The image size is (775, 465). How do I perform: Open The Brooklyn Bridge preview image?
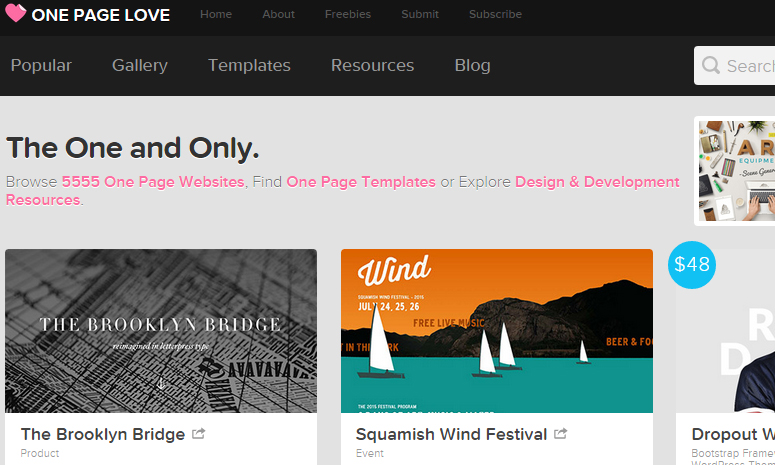click(x=161, y=331)
